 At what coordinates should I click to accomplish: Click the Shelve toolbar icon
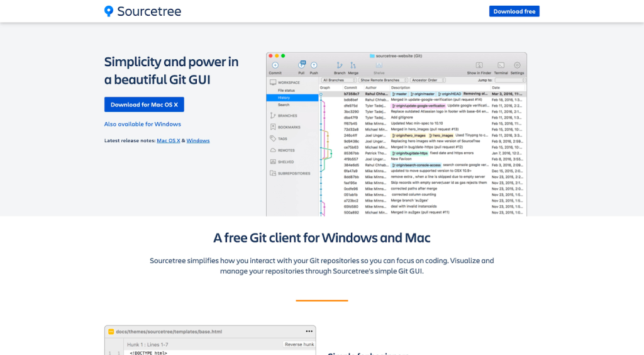(x=379, y=65)
